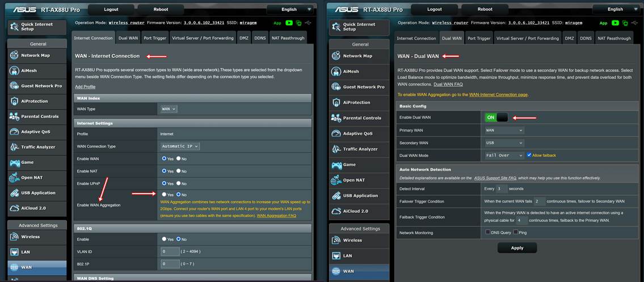Click the Game controller icon in right sidebar
This screenshot has width=644, height=282.
[x=336, y=165]
